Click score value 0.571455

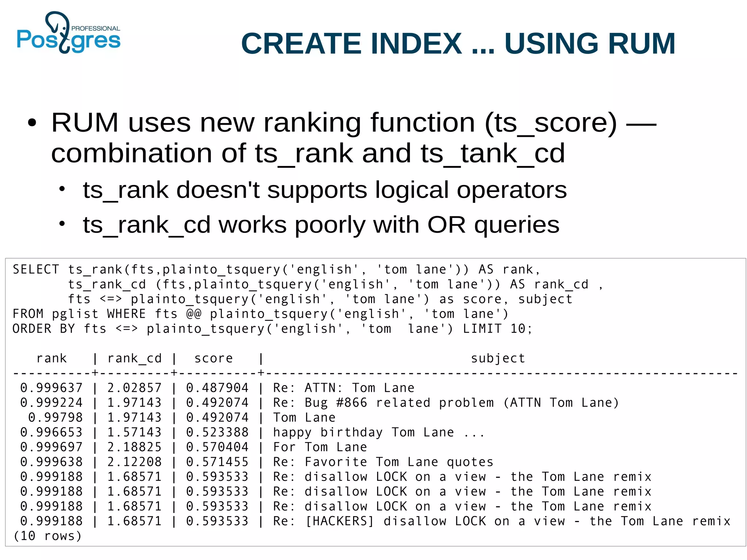[x=217, y=462]
